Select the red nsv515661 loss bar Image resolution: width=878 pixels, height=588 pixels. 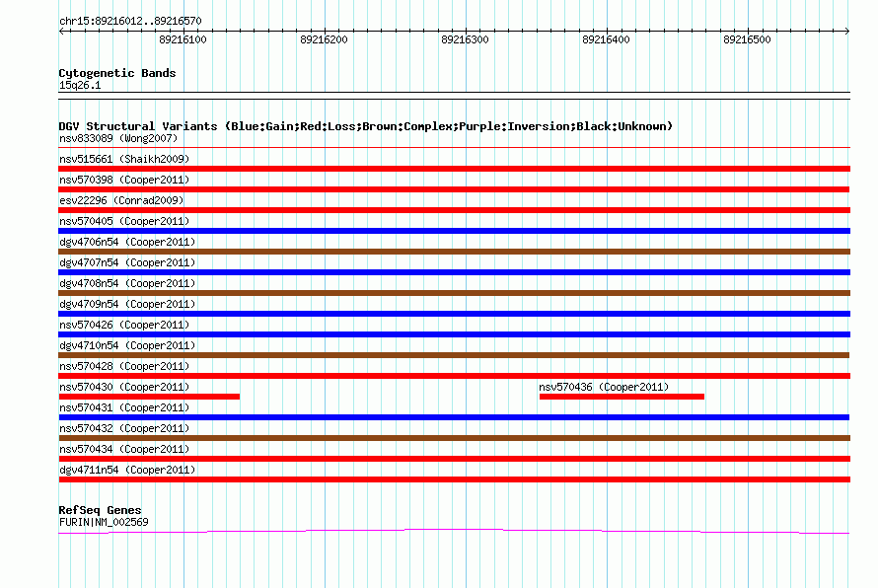(454, 169)
